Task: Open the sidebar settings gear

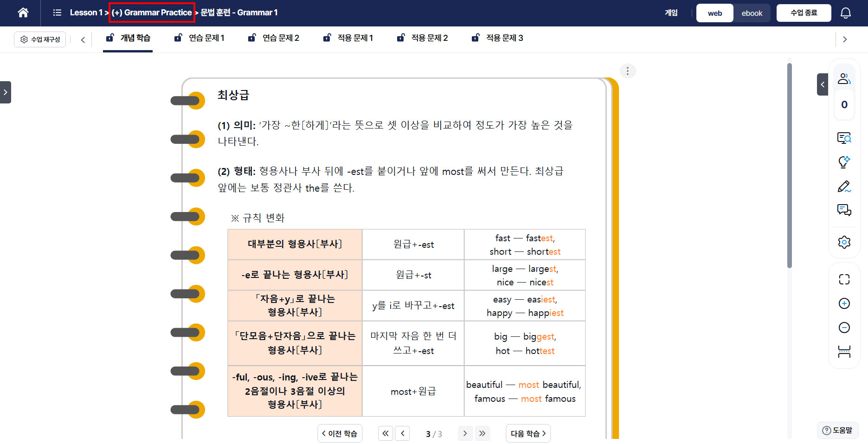Action: pos(844,242)
